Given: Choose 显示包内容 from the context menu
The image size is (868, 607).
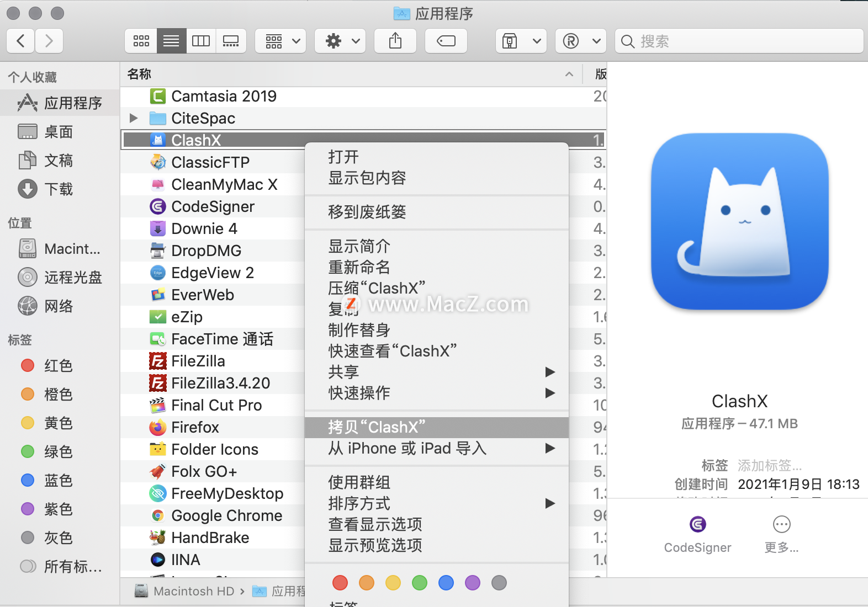Looking at the screenshot, I should tap(437, 178).
